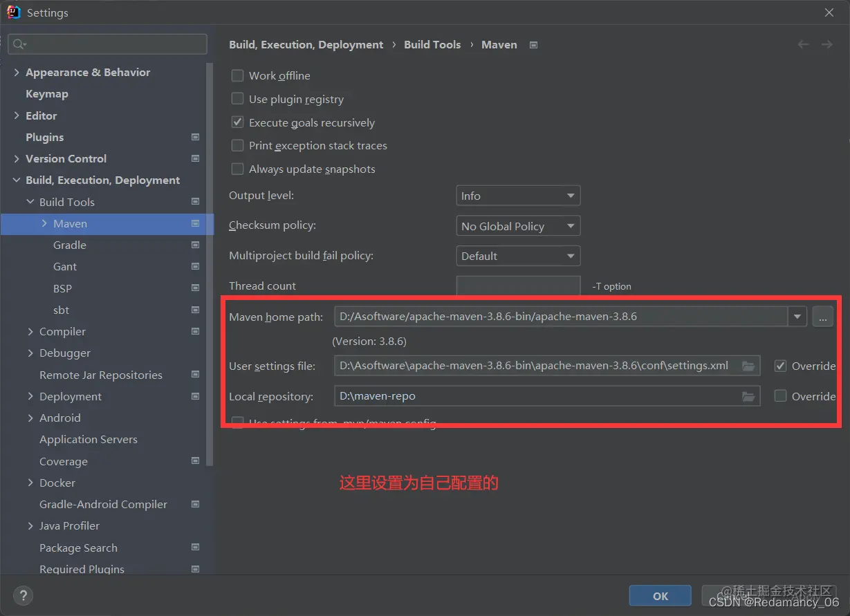The image size is (850, 616).
Task: Click Build, Execution, Deployment breadcrumb
Action: (x=306, y=44)
